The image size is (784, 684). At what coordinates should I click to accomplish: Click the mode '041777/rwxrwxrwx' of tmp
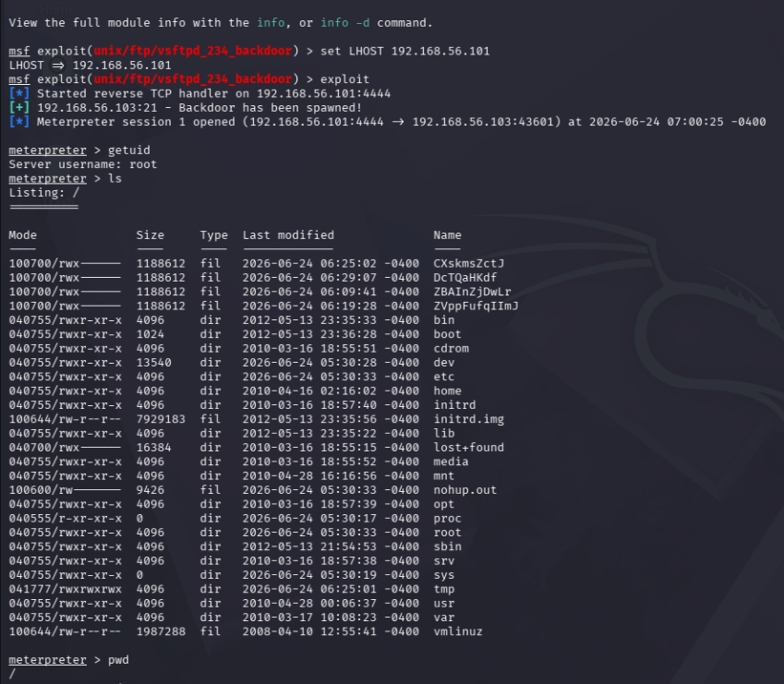coord(65,589)
